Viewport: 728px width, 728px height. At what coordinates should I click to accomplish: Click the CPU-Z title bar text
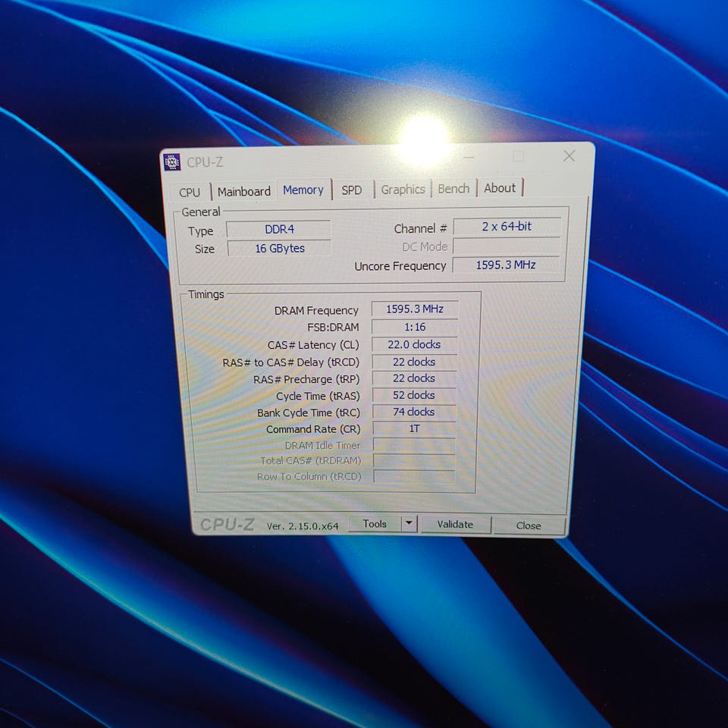205,162
